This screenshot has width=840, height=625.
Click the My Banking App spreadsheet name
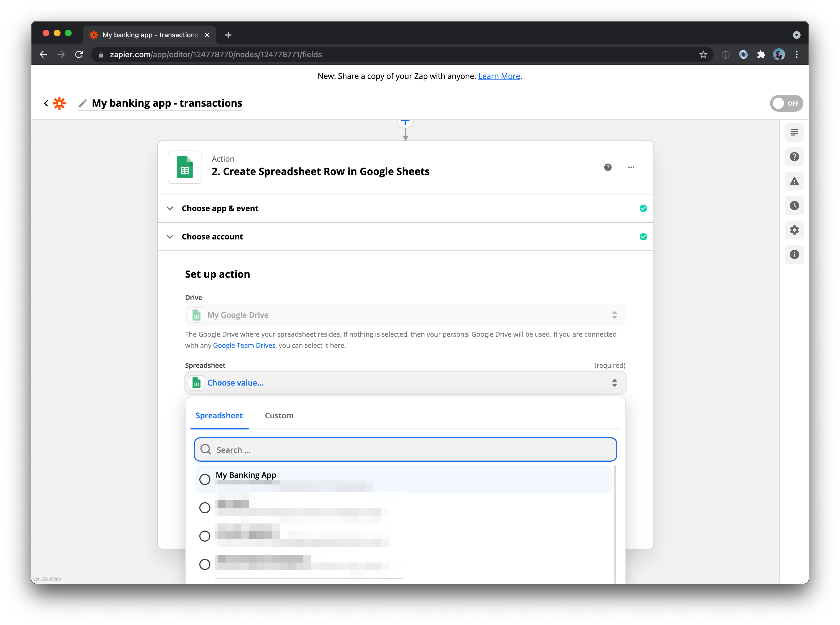(x=246, y=475)
